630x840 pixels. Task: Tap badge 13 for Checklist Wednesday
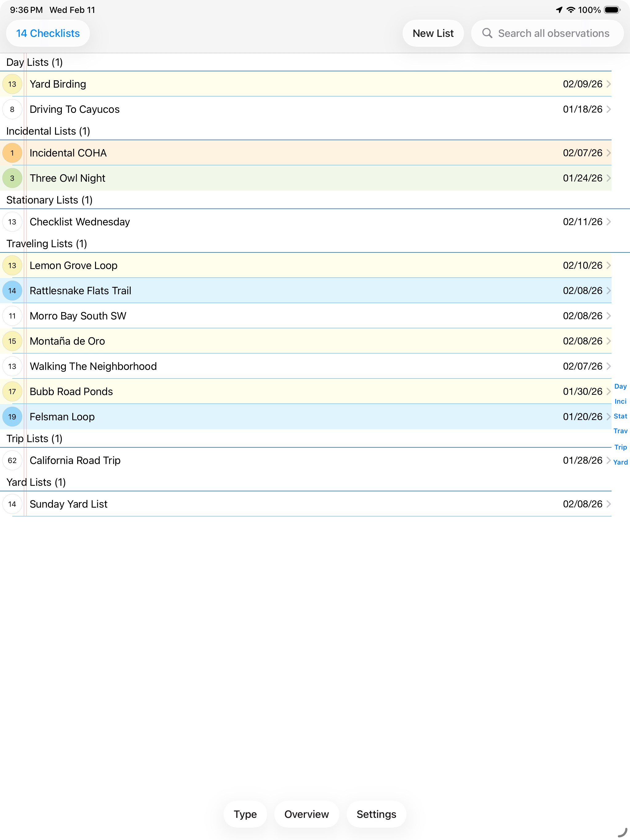coord(12,222)
